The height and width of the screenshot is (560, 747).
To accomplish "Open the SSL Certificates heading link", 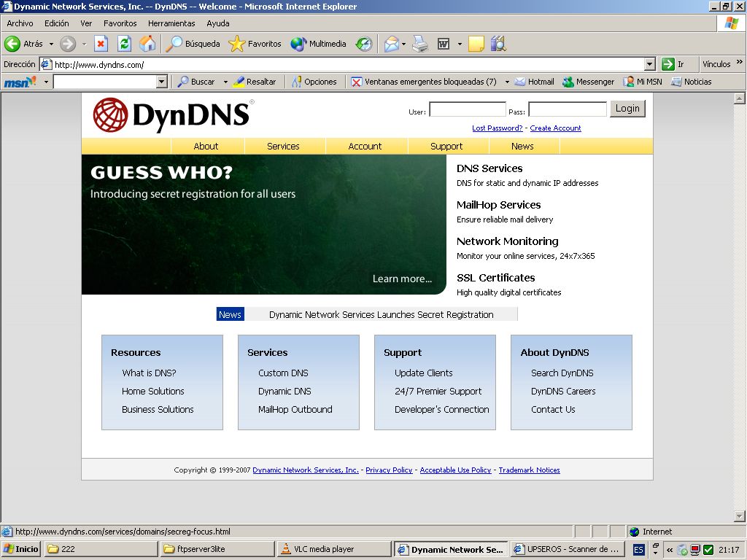I will coord(495,278).
